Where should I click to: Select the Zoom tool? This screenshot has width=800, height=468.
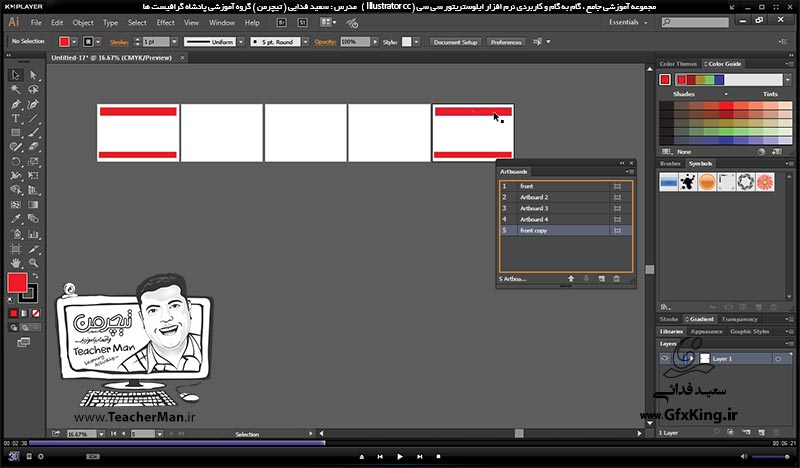(x=33, y=263)
